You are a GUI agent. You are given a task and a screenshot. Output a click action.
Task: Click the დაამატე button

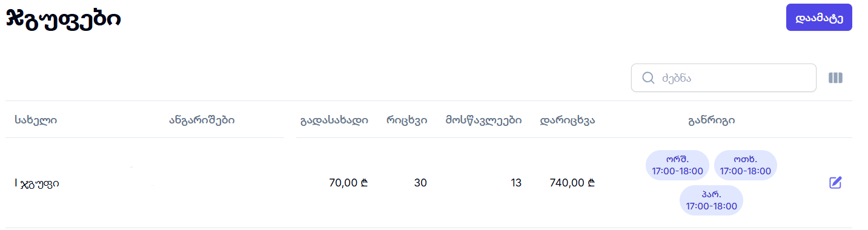(x=819, y=18)
